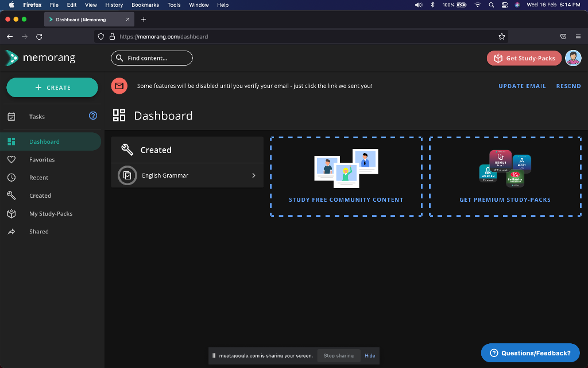Click the RESEND verification link
588x368 pixels.
point(568,86)
